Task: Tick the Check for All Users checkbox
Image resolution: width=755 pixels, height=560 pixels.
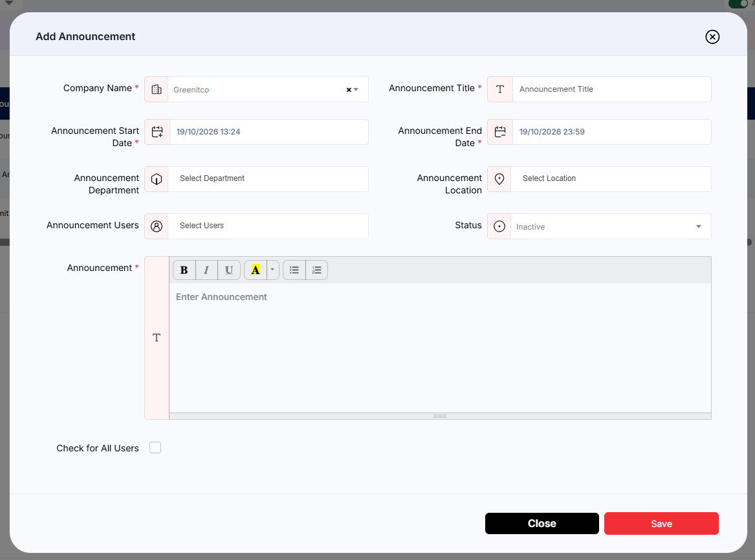Action: [155, 448]
